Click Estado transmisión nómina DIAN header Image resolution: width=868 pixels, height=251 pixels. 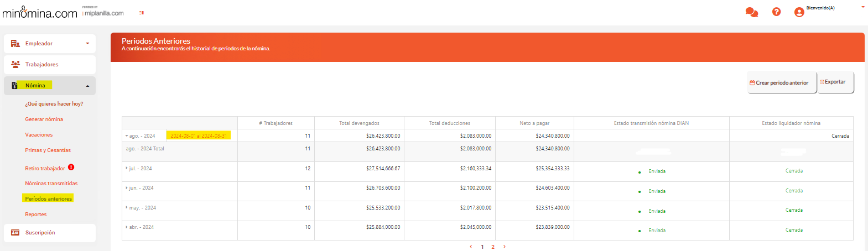pos(651,123)
